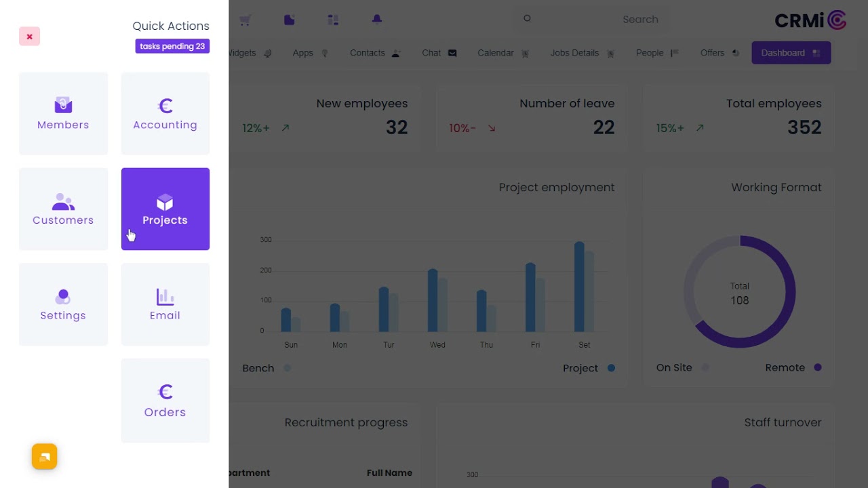Open the Members quick action tile

point(63,114)
